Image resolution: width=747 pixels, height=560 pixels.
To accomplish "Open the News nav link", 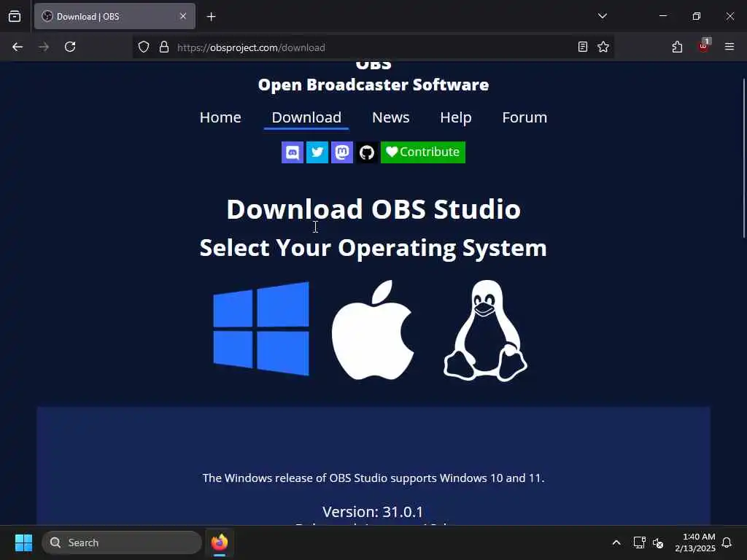I will point(391,117).
